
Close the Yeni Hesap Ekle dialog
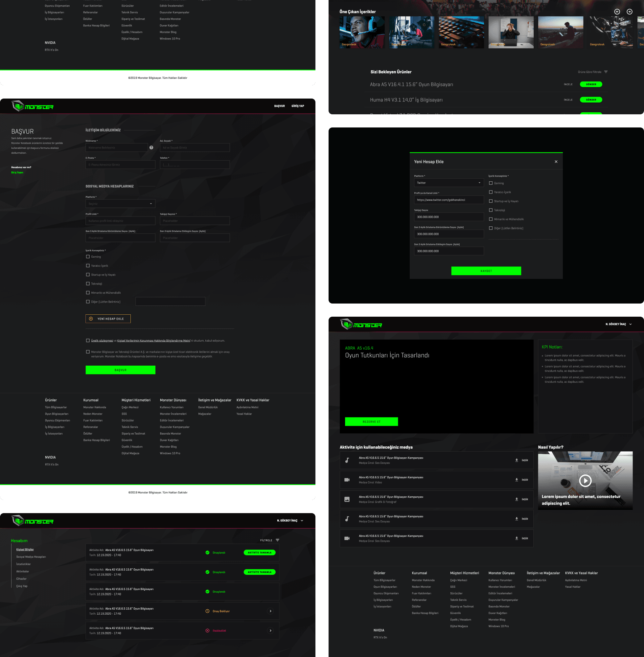pos(556,162)
